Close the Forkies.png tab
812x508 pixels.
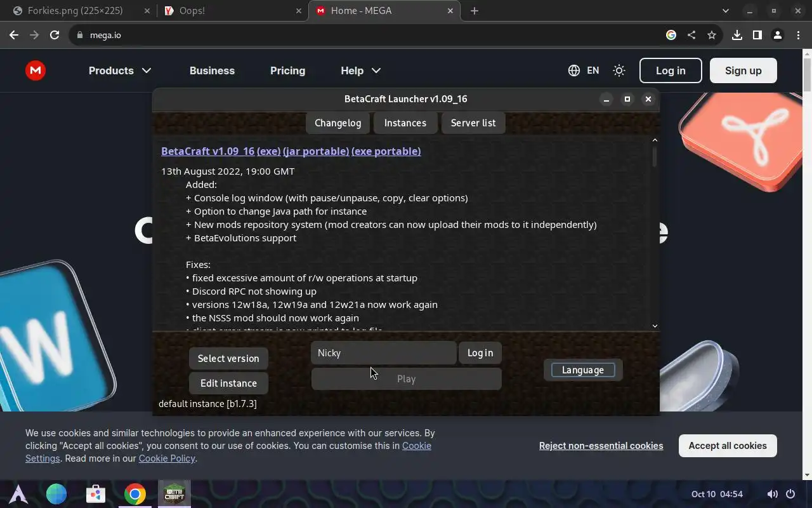click(147, 11)
